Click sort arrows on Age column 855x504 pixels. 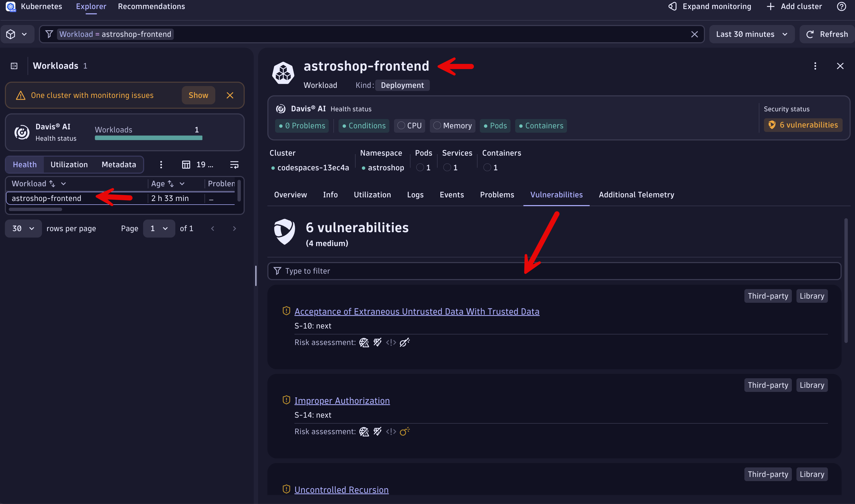pos(171,184)
